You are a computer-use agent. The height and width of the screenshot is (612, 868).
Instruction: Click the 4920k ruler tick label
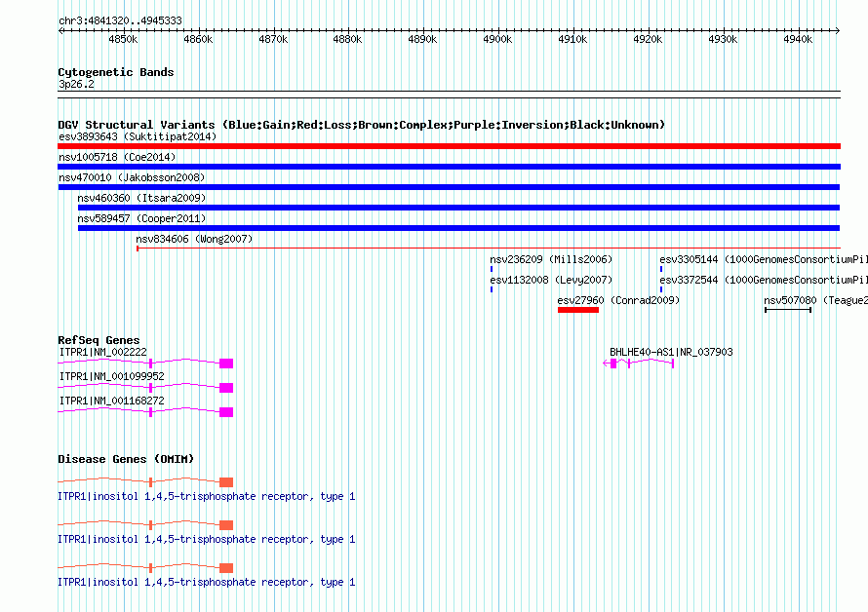tap(648, 39)
